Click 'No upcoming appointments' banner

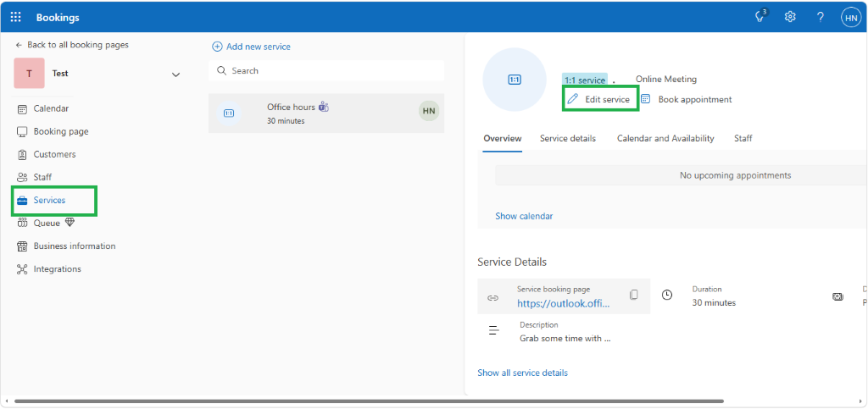click(x=681, y=175)
